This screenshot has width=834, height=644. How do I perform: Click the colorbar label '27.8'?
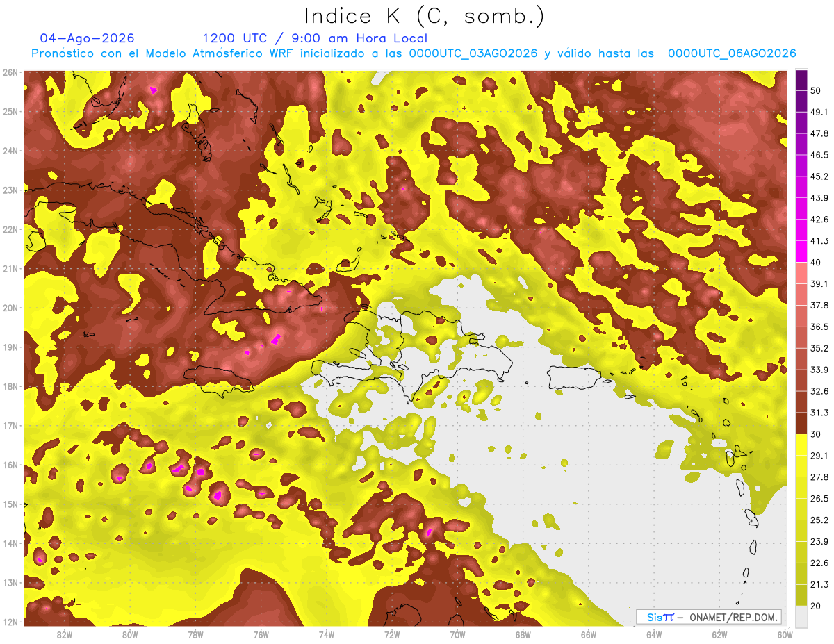(x=819, y=477)
